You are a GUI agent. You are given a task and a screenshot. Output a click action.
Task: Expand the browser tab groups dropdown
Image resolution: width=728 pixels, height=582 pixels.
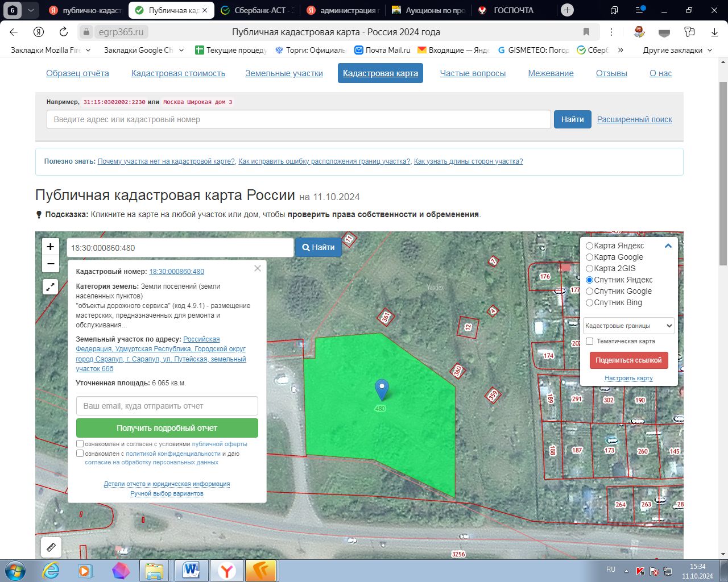tap(31, 10)
